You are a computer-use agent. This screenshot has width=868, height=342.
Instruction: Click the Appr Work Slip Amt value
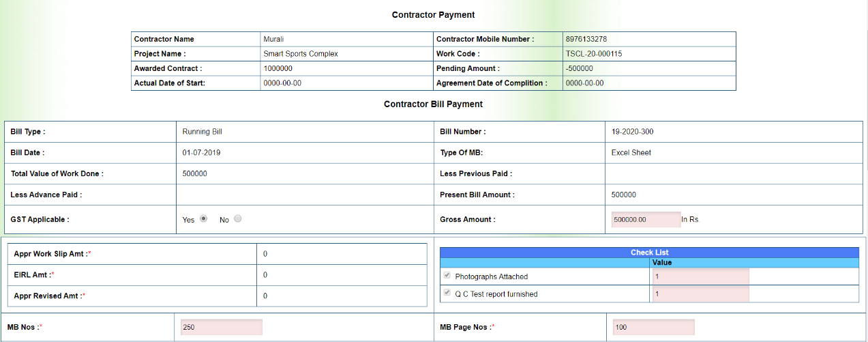(x=265, y=254)
